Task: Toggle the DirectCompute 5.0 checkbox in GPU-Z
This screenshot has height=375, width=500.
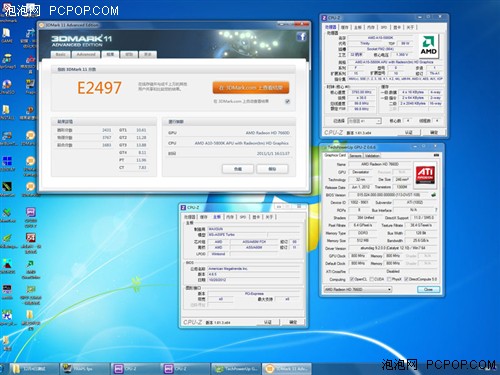Action: point(406,279)
